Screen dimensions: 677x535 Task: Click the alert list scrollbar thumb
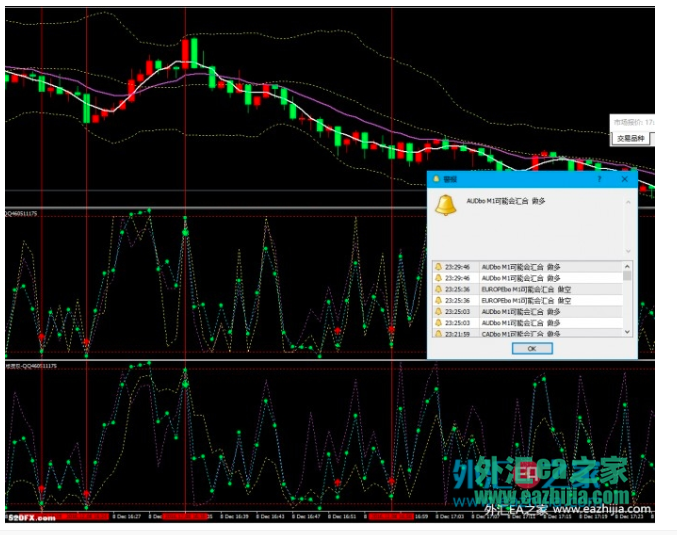[628, 275]
